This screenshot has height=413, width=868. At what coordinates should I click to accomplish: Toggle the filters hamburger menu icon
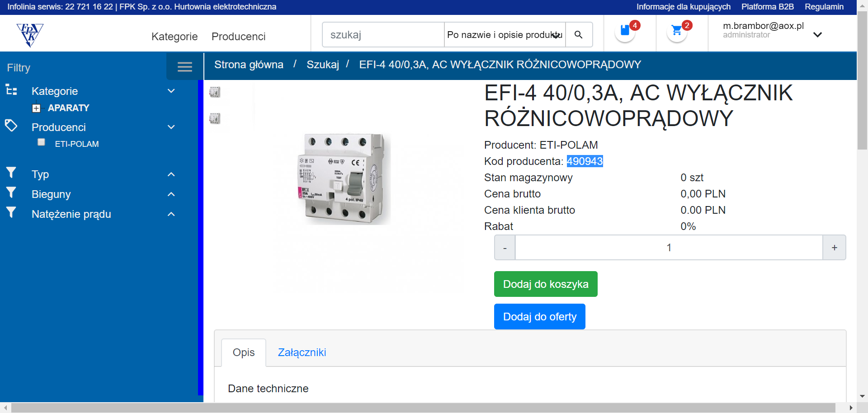click(x=184, y=67)
